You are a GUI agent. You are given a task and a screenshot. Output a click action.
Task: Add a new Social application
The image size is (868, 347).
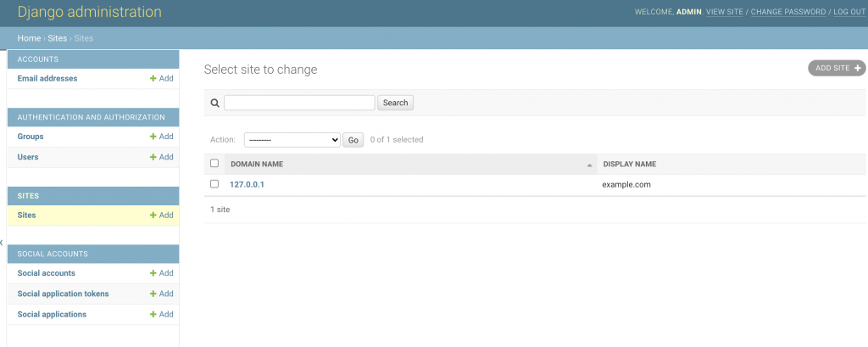click(162, 314)
